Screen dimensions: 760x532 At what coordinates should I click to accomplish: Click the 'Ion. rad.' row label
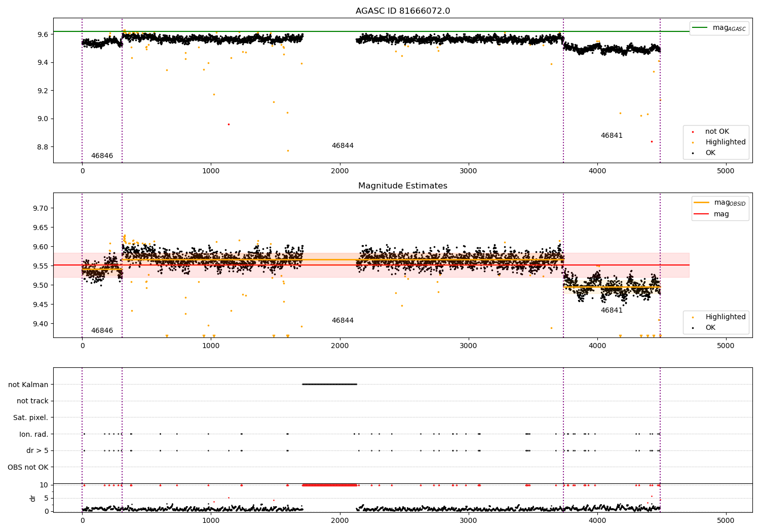34,434
